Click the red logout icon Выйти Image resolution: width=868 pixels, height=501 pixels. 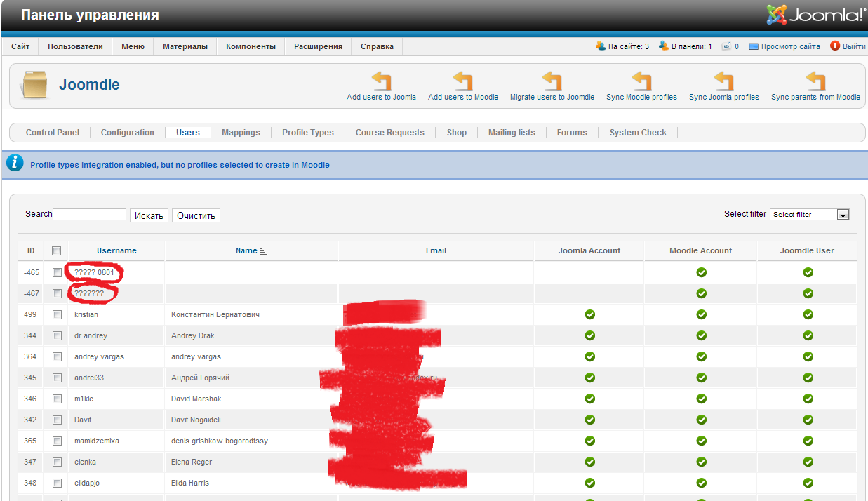pos(835,46)
